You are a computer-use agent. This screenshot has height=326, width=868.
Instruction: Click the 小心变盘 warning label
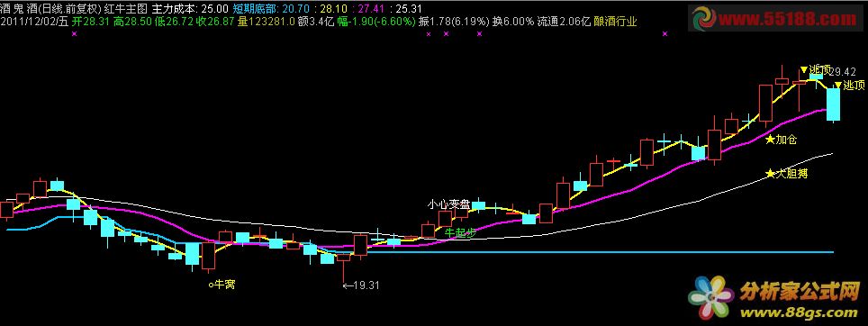448,204
